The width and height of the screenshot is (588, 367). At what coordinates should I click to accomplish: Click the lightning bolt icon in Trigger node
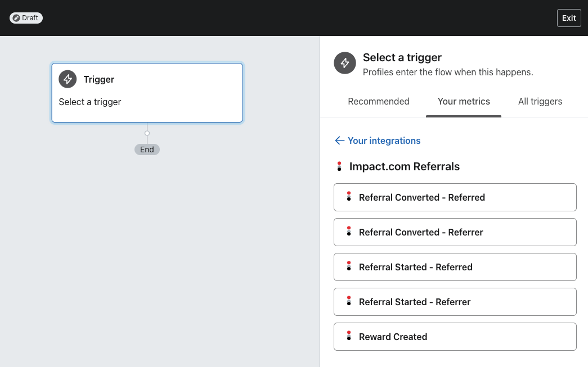pyautogui.click(x=68, y=79)
